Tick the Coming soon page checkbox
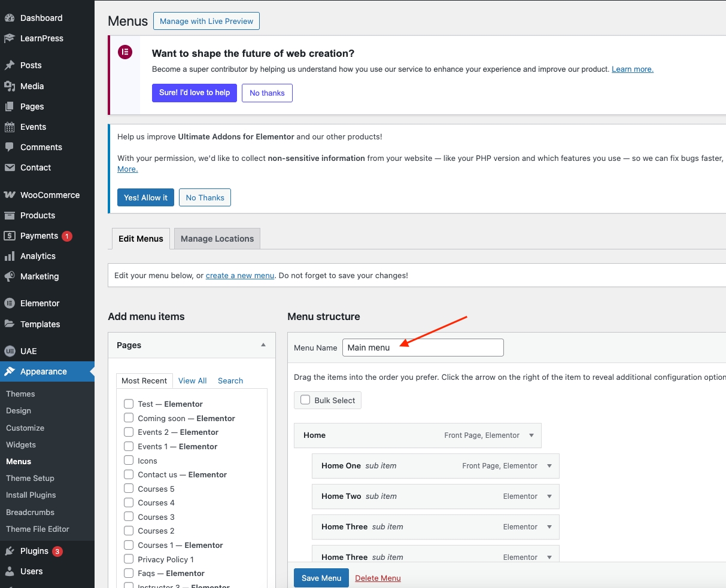The width and height of the screenshot is (726, 588). (x=129, y=418)
